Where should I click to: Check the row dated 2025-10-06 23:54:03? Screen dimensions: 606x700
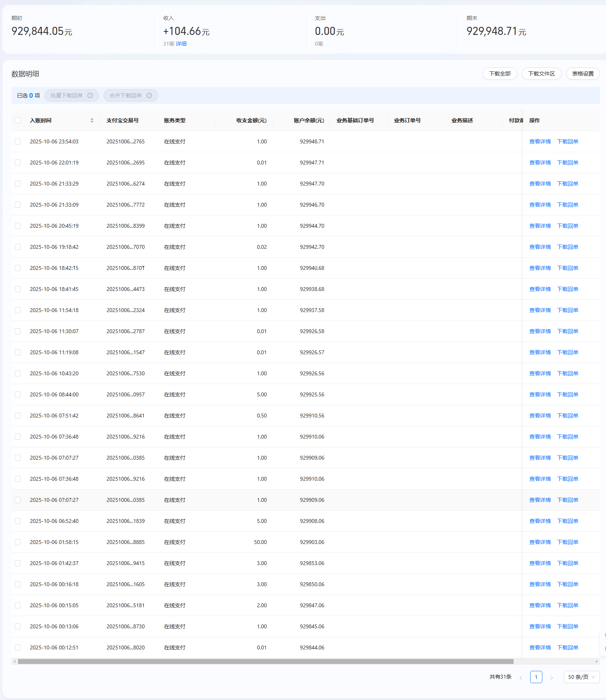tap(18, 141)
